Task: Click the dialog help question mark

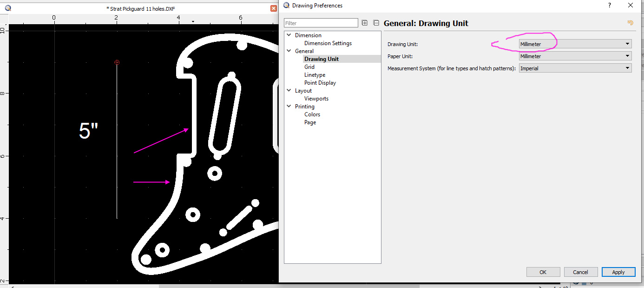Action: coord(609,6)
